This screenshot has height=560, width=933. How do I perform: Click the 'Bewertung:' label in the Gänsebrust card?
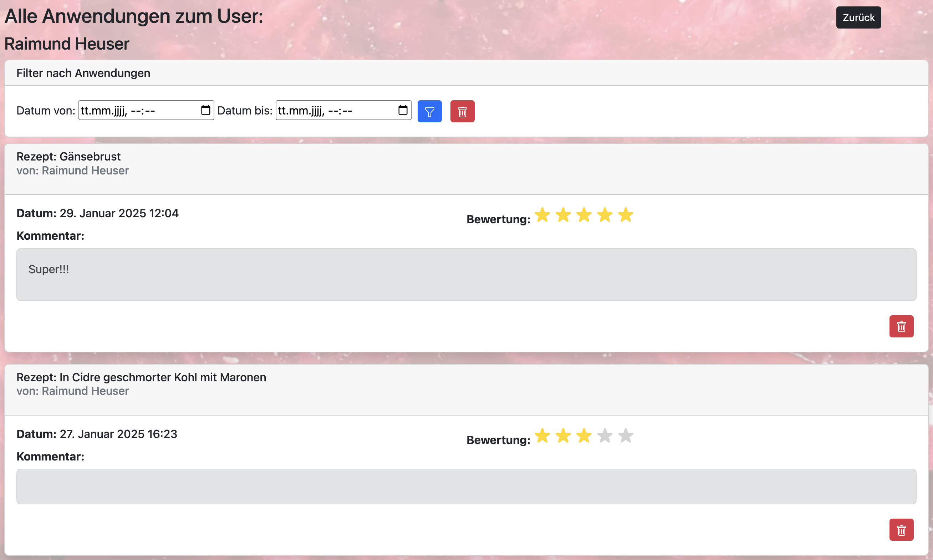point(498,219)
